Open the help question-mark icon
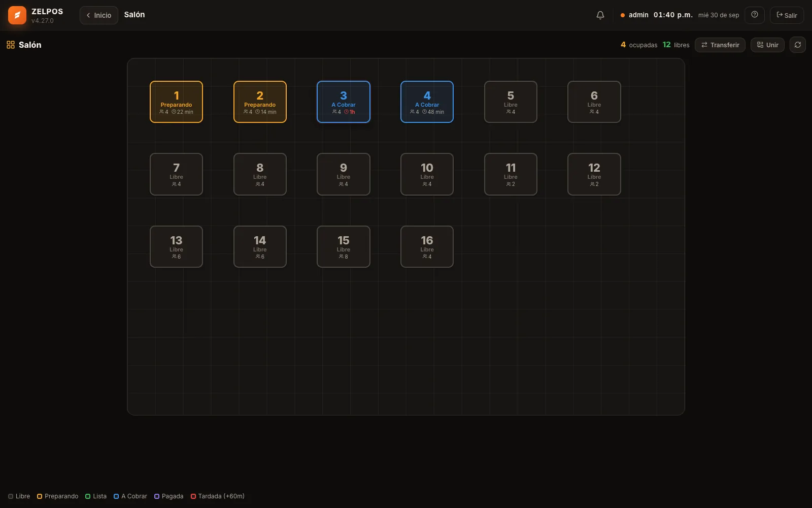 coord(755,15)
